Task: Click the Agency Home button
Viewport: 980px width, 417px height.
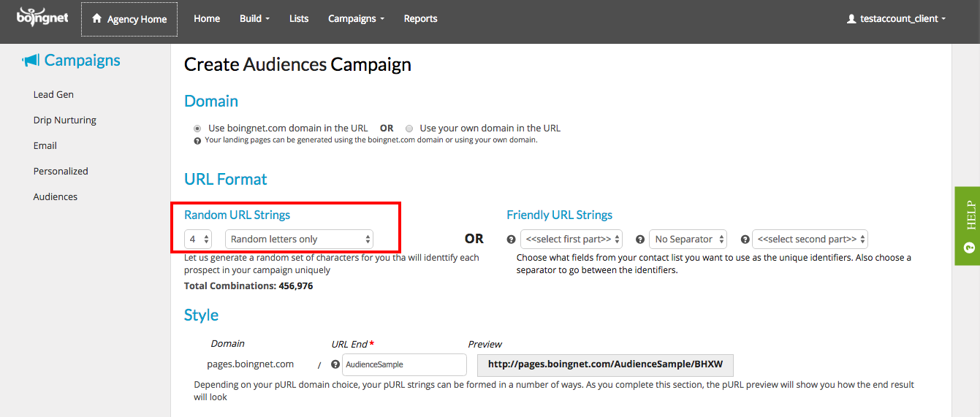Action: 129,19
